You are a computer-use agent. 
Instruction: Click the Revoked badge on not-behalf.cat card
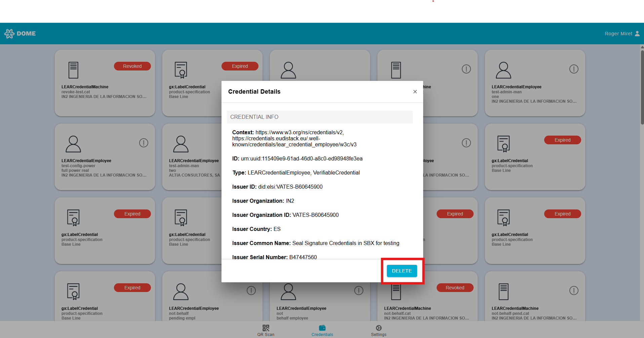(x=455, y=288)
